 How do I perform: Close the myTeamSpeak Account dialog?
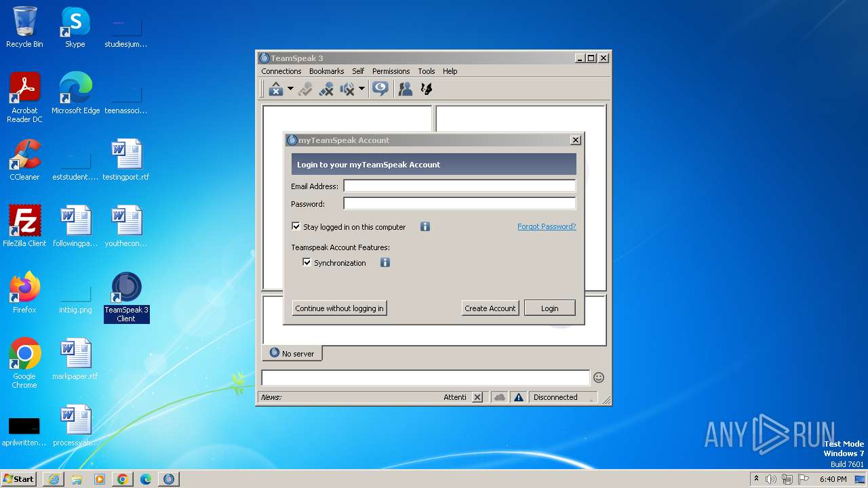click(x=576, y=140)
